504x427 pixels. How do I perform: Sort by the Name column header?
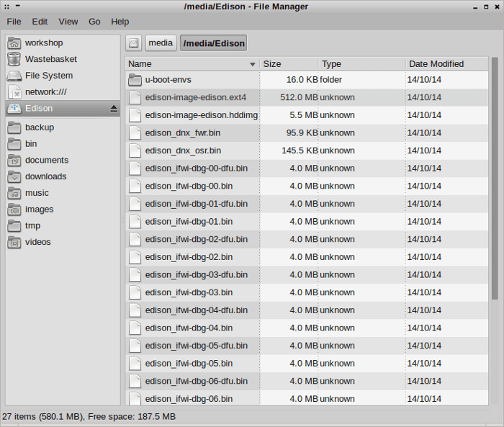[x=192, y=64]
